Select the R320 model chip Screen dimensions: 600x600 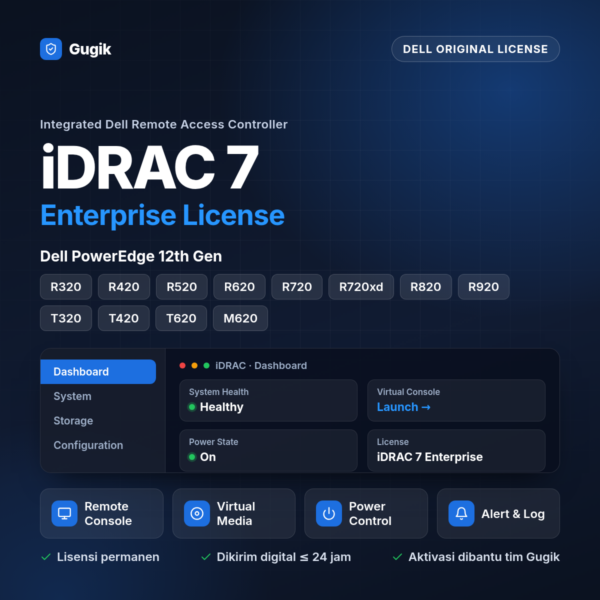[x=66, y=287]
